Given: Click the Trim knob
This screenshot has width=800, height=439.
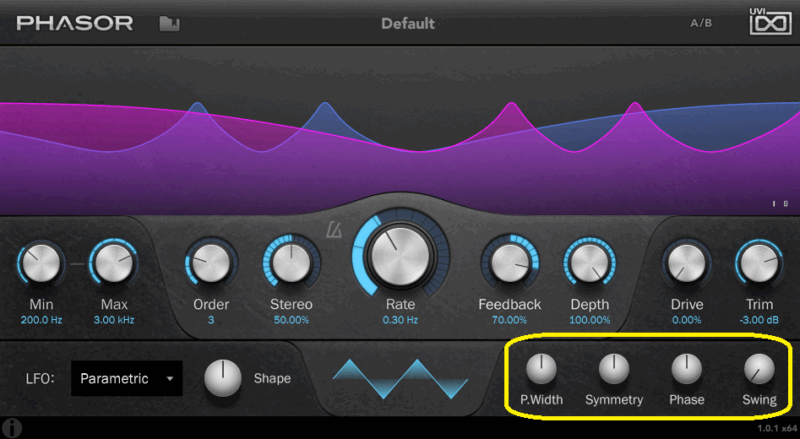Looking at the screenshot, I should point(760,263).
